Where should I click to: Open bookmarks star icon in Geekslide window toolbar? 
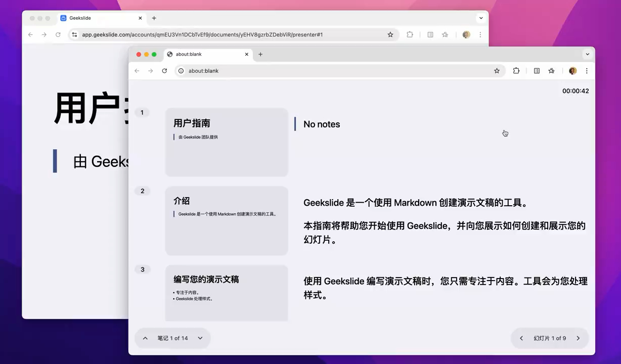445,35
